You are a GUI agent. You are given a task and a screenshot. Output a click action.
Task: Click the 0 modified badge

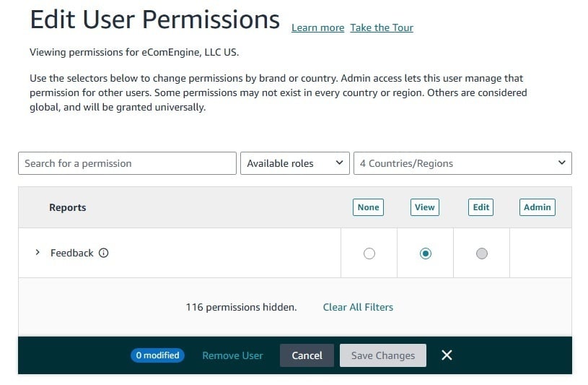point(157,355)
